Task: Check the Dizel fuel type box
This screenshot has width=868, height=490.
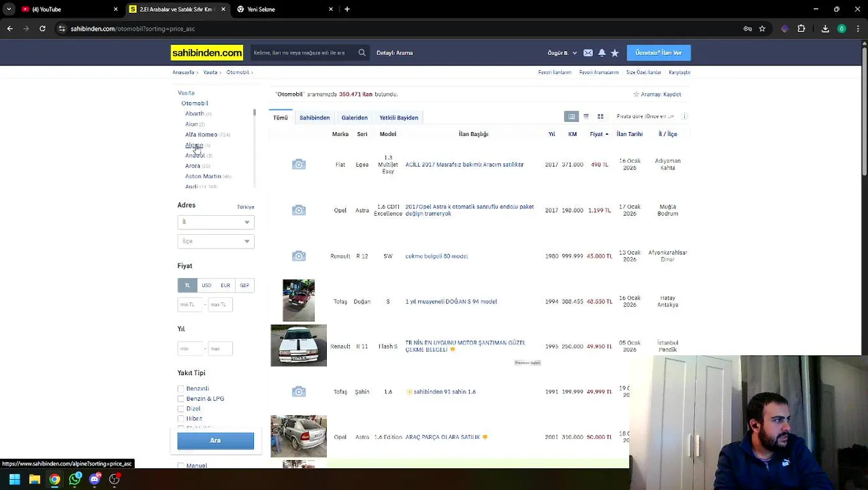Action: (x=181, y=409)
